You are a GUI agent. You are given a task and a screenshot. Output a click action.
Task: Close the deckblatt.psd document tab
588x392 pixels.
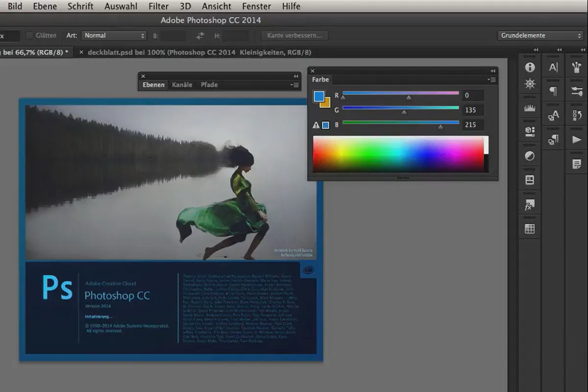coord(81,52)
